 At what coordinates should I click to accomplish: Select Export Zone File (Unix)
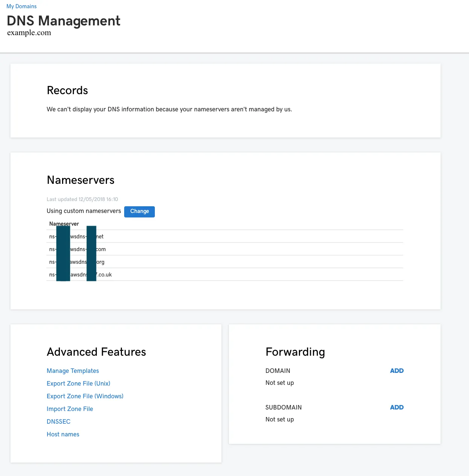point(79,383)
